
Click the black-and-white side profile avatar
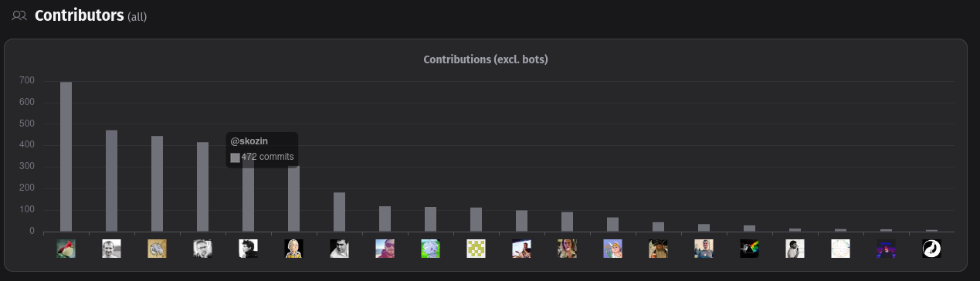(249, 249)
